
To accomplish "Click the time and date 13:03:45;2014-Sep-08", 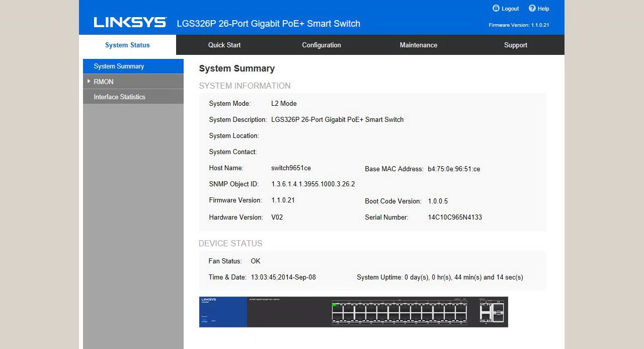I will (x=283, y=277).
